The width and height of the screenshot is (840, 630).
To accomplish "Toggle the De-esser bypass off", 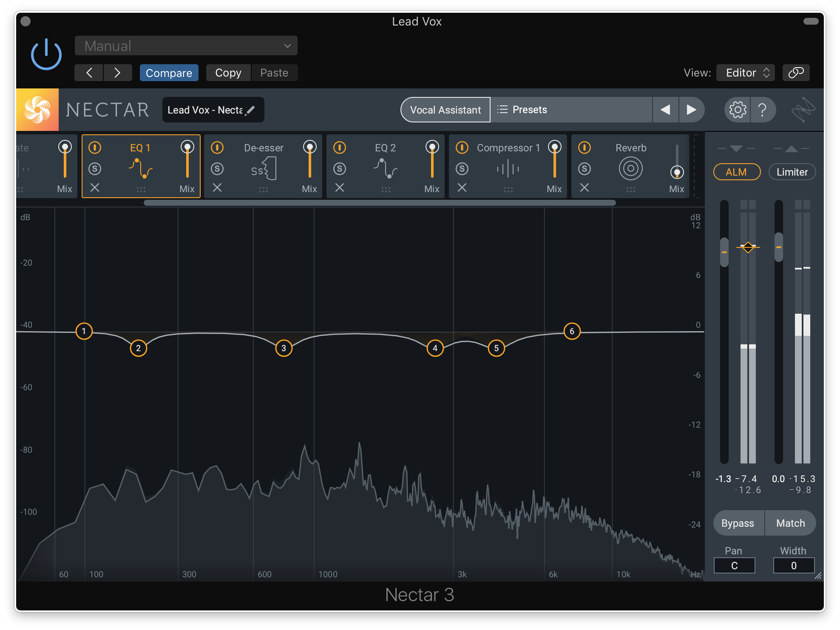I will 218,147.
